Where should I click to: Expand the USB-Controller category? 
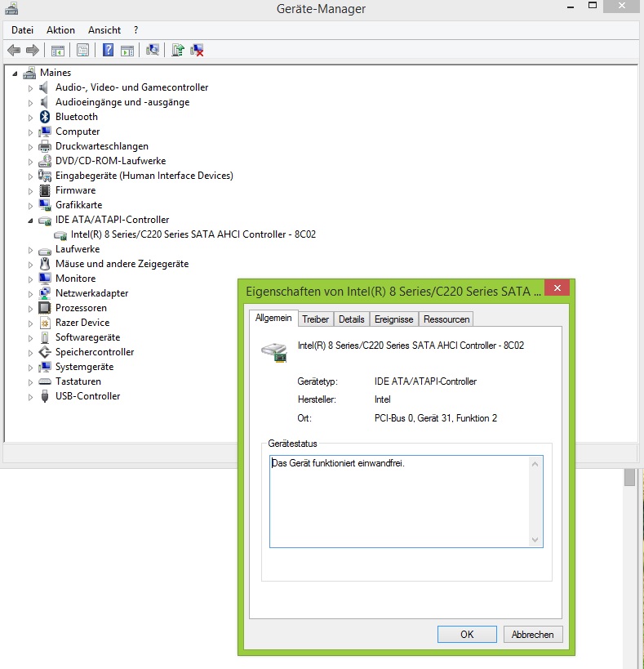point(31,396)
